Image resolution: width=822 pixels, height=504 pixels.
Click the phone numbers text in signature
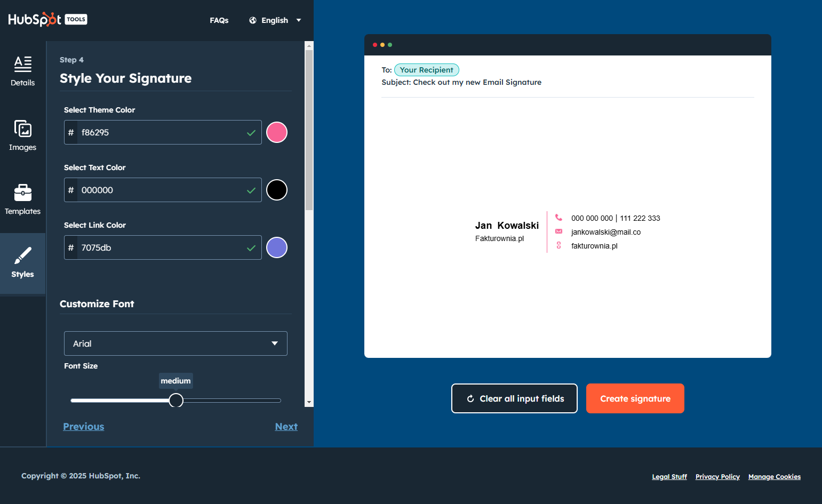pyautogui.click(x=616, y=218)
